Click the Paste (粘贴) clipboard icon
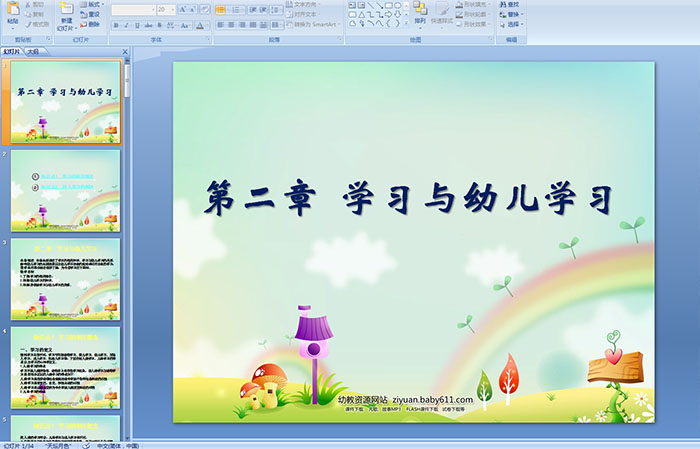The height and width of the screenshot is (449, 700). pos(13,10)
